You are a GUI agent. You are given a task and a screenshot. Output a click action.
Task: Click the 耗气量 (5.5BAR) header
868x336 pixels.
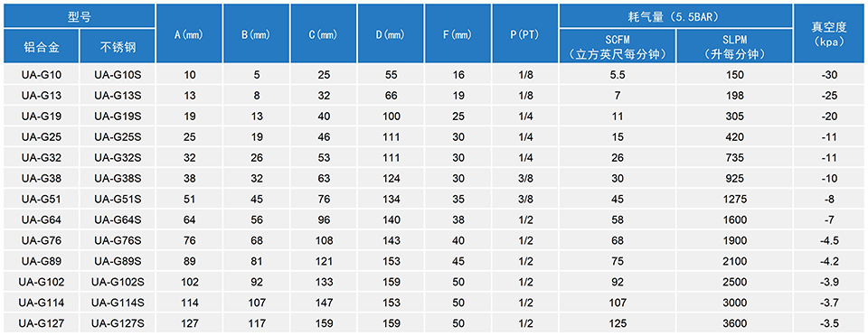click(676, 16)
